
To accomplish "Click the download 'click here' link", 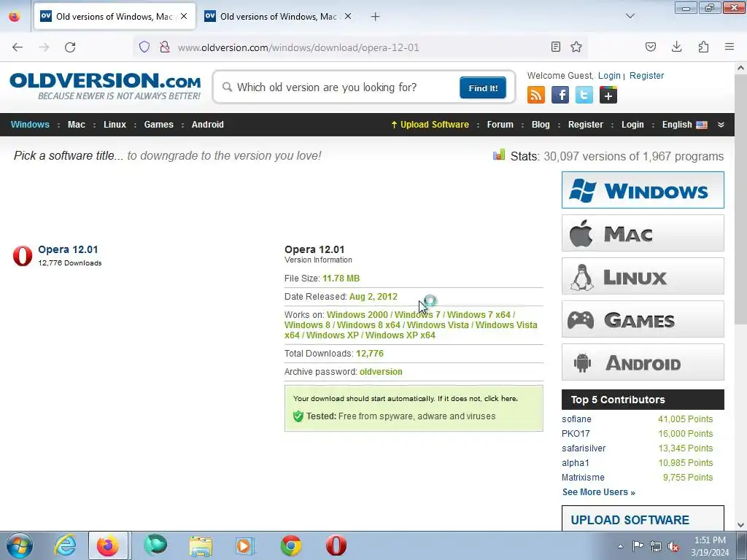I will click(500, 399).
